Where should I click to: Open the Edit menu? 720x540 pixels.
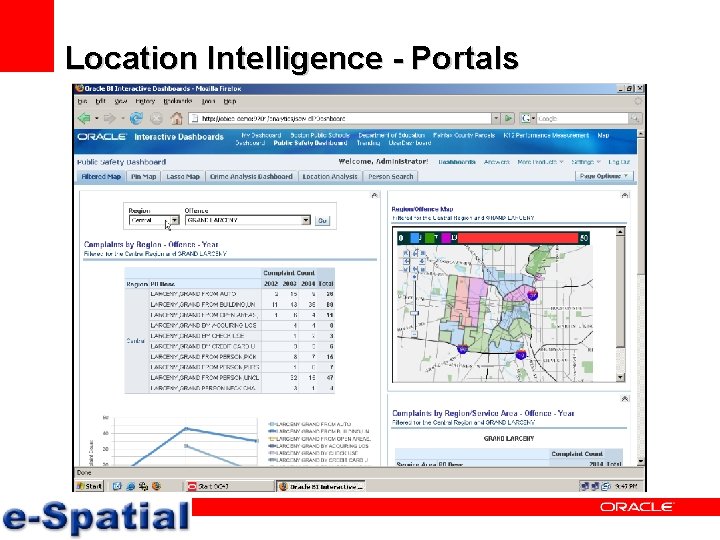coord(100,101)
